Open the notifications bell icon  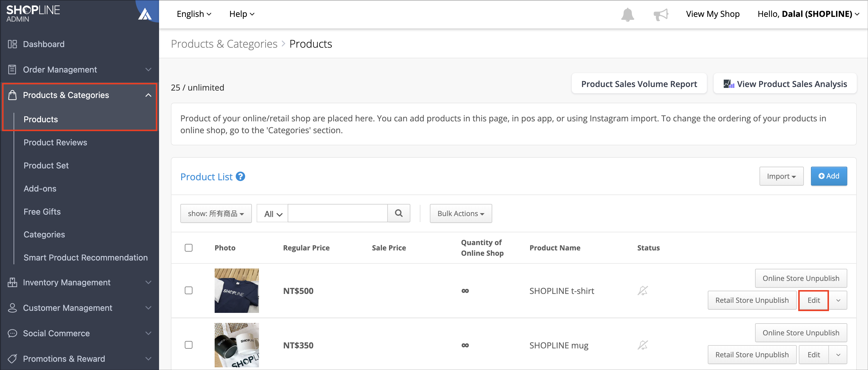tap(627, 15)
